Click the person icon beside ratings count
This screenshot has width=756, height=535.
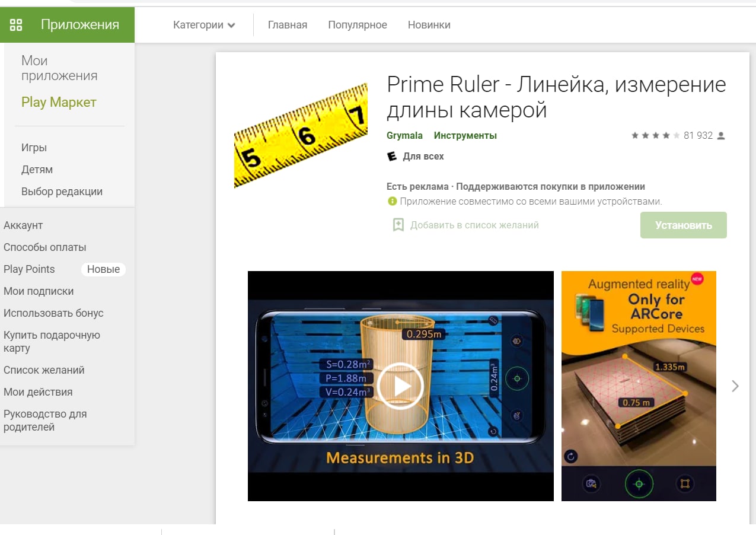pos(721,136)
